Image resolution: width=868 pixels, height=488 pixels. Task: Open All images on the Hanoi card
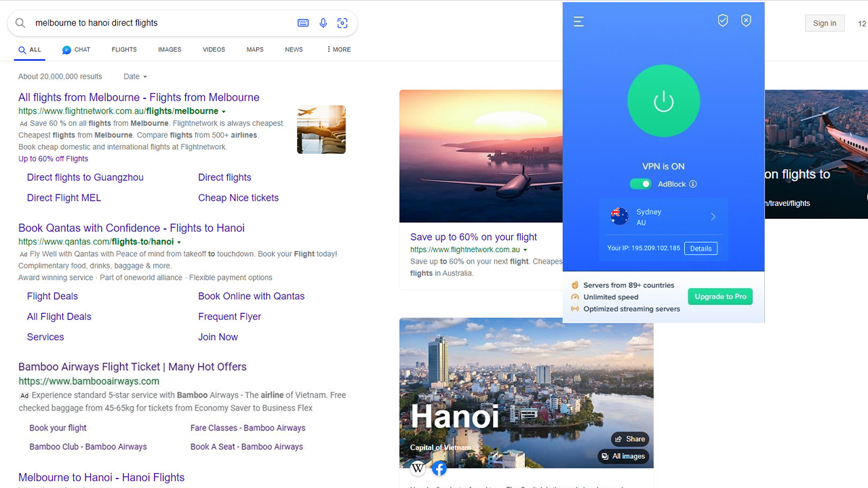(623, 456)
